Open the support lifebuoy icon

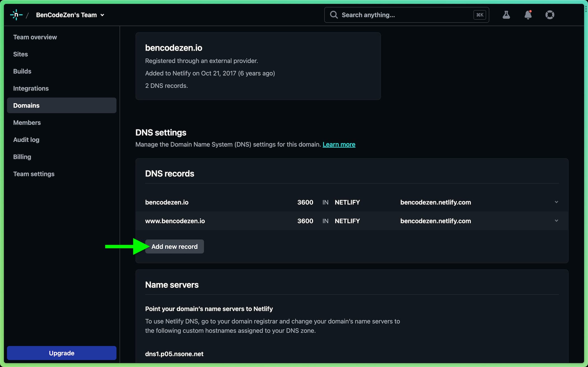550,15
